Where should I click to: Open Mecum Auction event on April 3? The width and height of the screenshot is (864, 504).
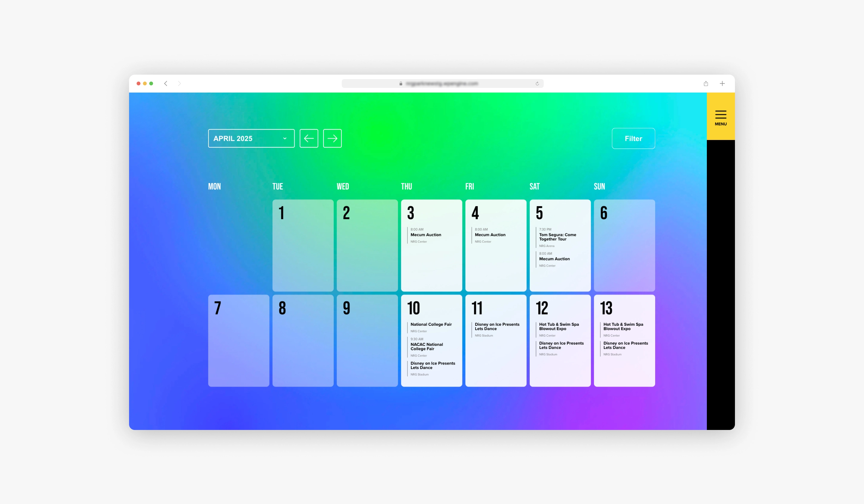425,235
